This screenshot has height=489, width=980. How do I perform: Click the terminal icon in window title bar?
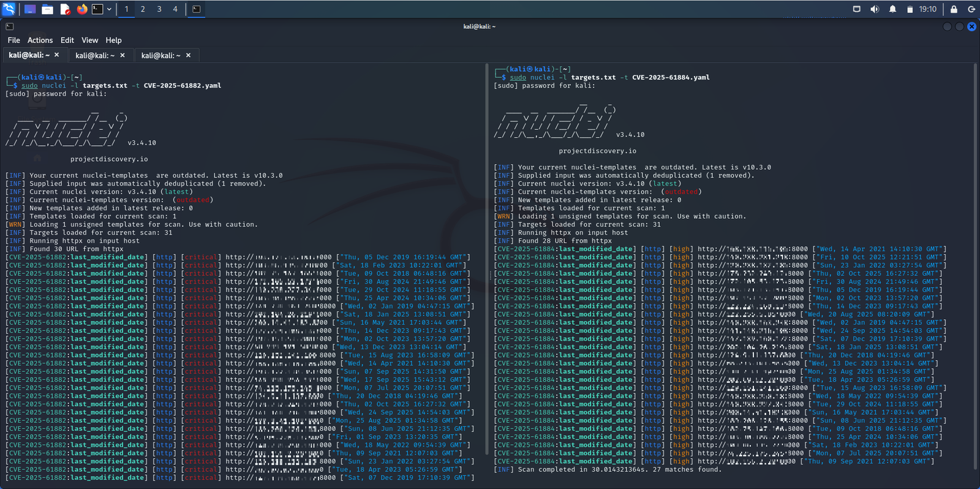pyautogui.click(x=10, y=26)
